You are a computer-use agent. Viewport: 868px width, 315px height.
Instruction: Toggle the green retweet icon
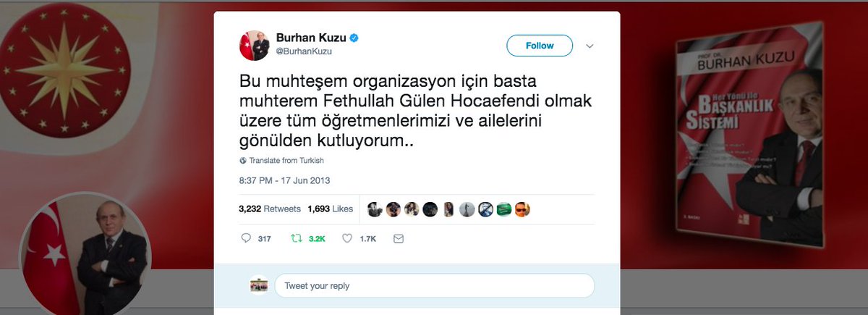point(295,238)
